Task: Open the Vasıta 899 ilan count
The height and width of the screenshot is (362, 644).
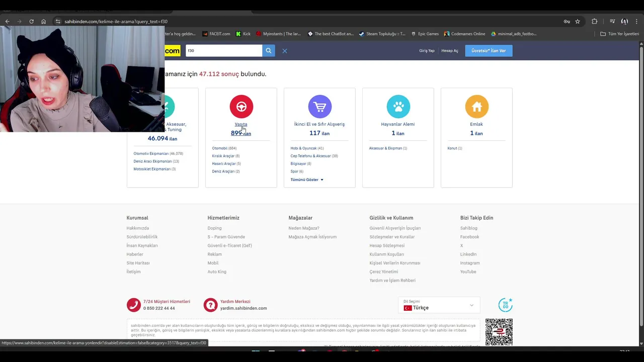Action: click(241, 133)
